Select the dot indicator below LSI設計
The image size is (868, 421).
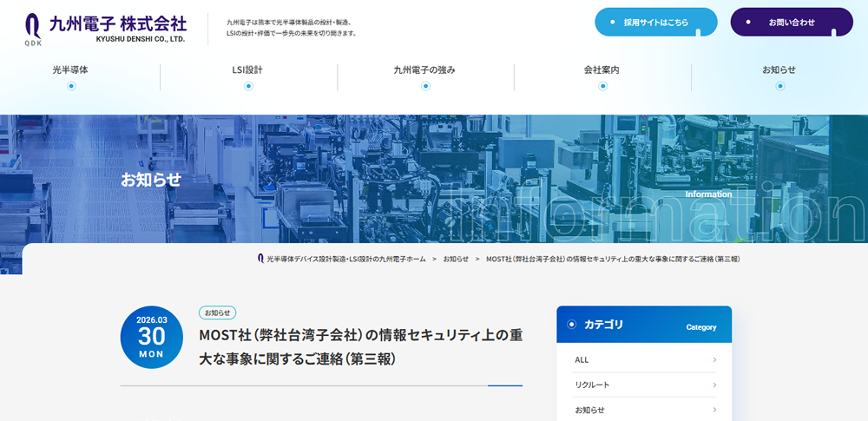coord(248,86)
